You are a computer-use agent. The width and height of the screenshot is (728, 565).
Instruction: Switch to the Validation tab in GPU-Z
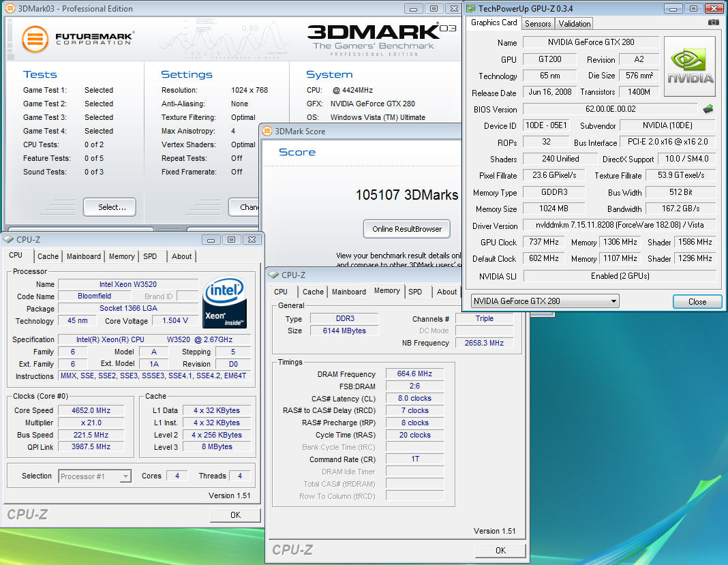coord(575,24)
